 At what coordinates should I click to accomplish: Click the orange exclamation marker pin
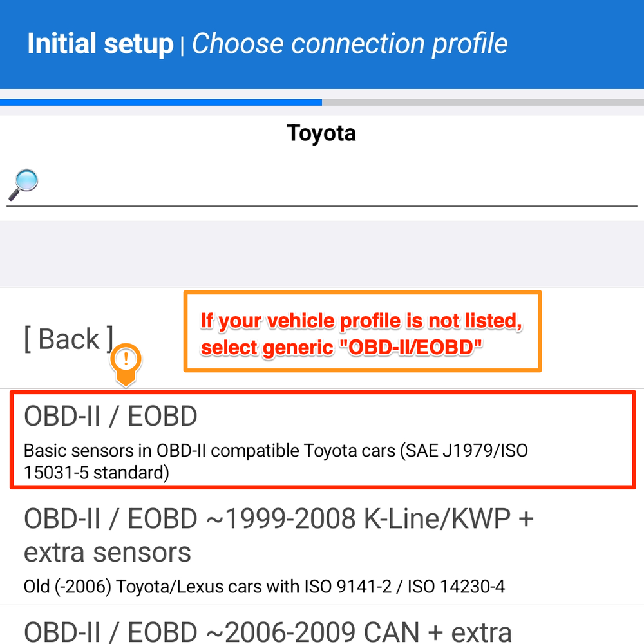click(x=126, y=362)
